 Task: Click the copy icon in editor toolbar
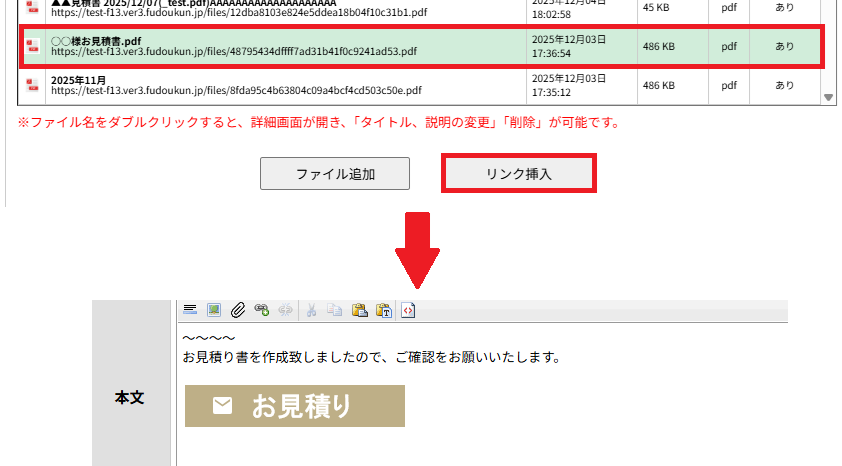pos(335,311)
